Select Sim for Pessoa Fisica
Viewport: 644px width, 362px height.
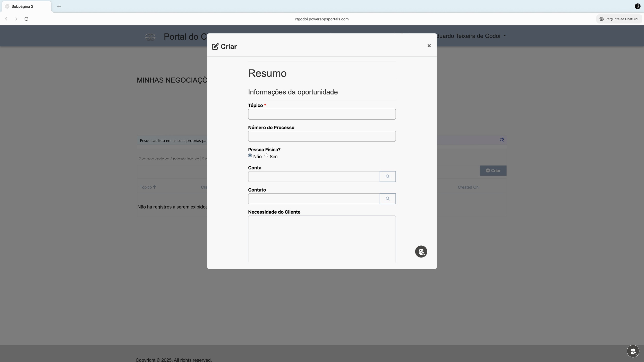(x=266, y=156)
